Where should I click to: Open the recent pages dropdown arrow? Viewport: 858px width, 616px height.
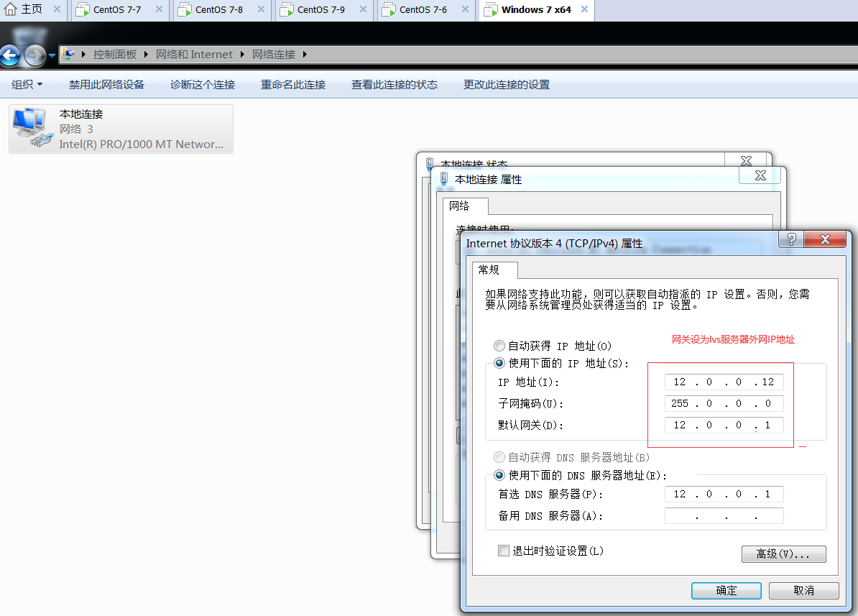click(52, 55)
